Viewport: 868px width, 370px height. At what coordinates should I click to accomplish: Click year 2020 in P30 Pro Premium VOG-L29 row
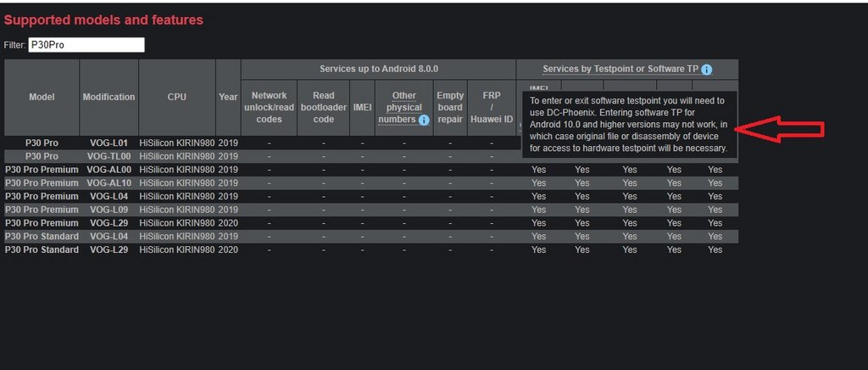[228, 222]
